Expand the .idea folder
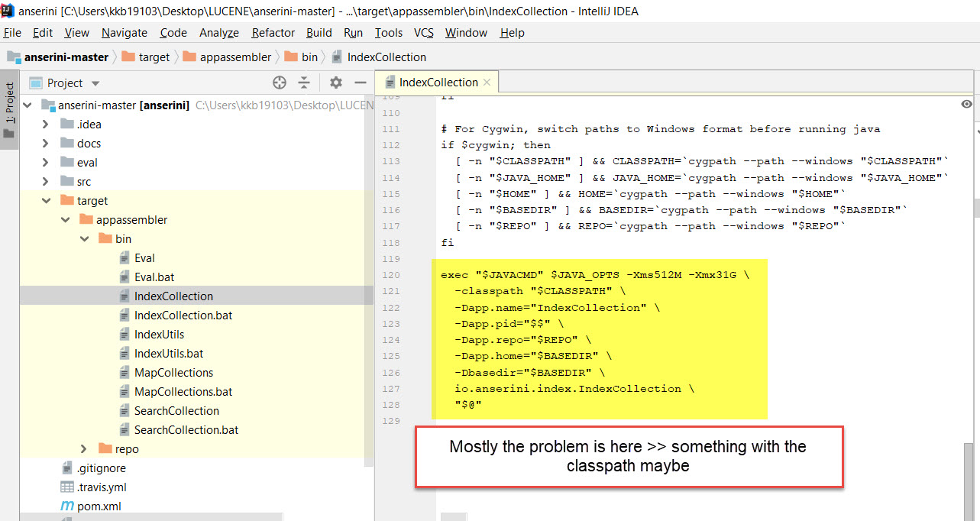 [x=46, y=125]
